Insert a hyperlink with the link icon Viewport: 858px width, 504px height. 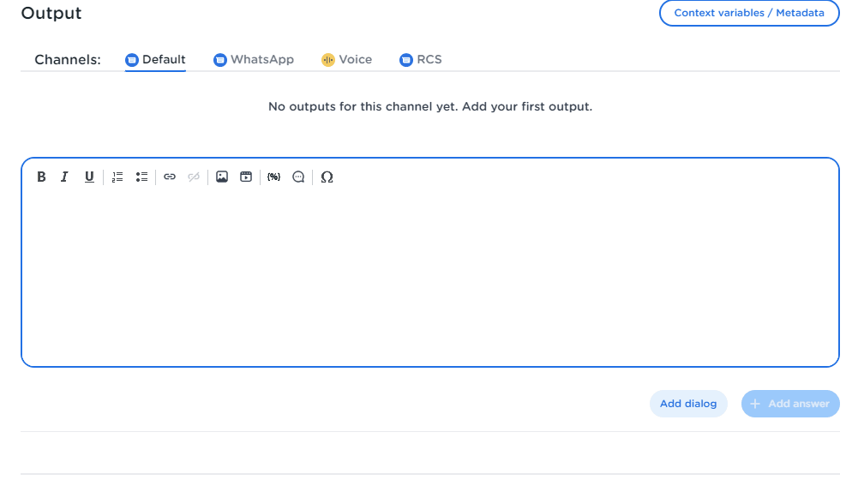[170, 177]
